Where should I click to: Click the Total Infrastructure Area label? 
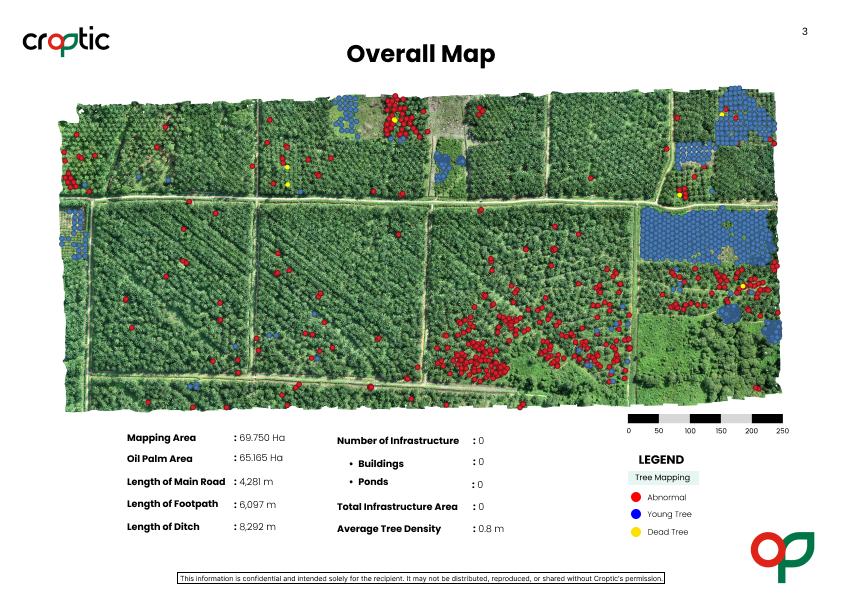(397, 507)
